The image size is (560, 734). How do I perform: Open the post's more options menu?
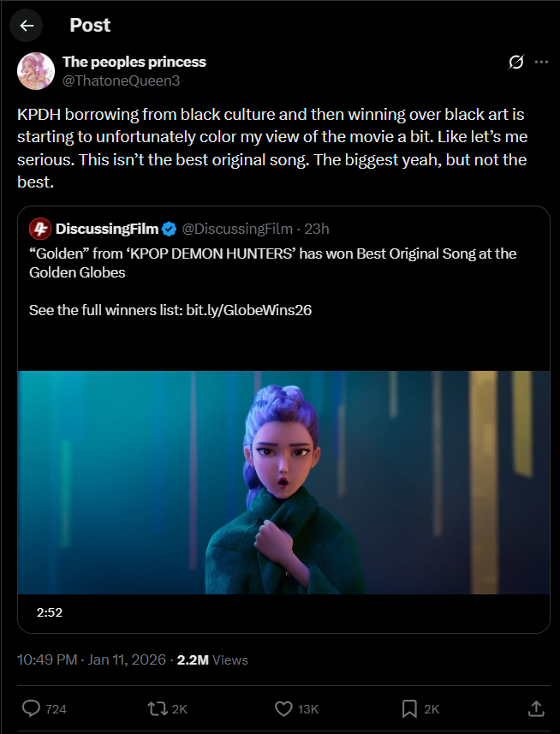[541, 63]
